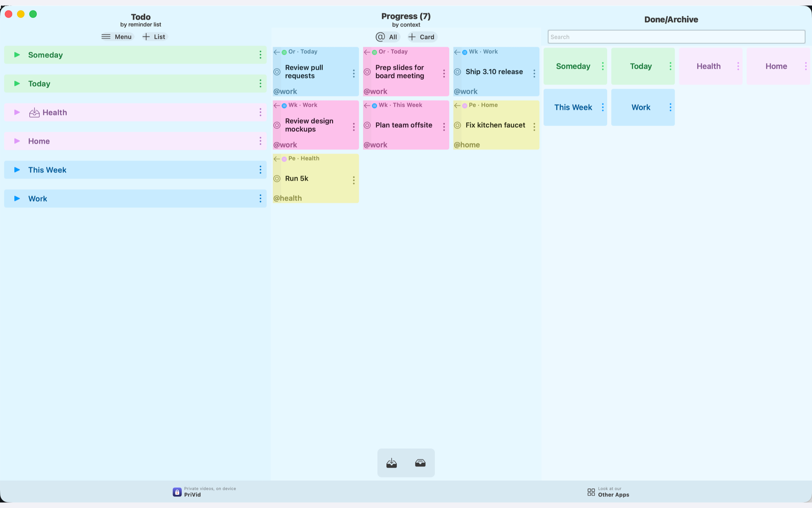Mark Review design mockups as complete
Image resolution: width=812 pixels, height=508 pixels.
pos(277,125)
